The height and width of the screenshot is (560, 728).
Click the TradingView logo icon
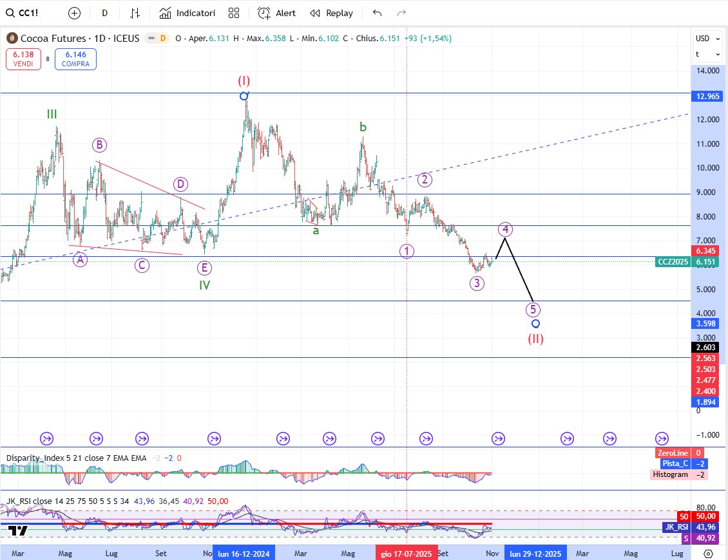coord(18,530)
